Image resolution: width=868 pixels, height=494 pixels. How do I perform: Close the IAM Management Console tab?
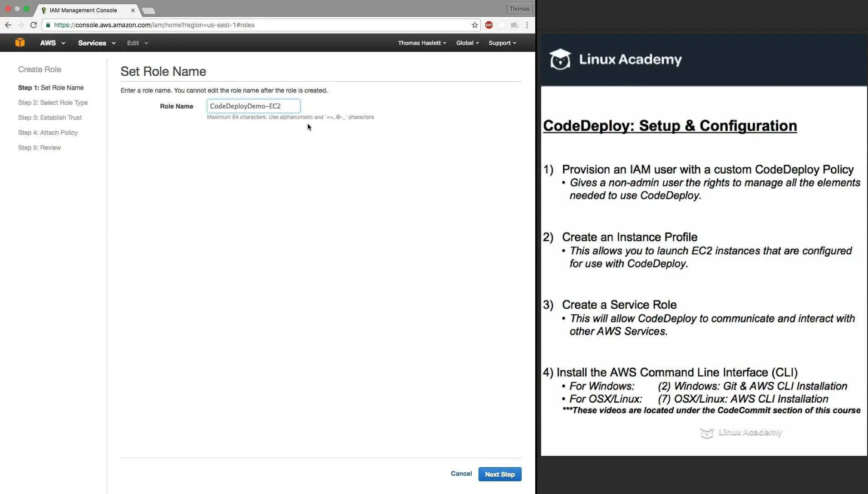click(x=133, y=10)
